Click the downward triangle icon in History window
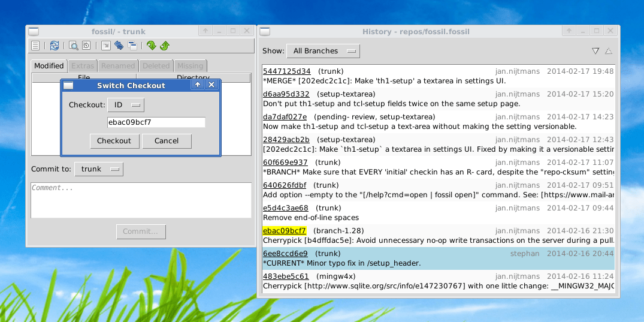Image resolution: width=644 pixels, height=322 pixels. [595, 51]
